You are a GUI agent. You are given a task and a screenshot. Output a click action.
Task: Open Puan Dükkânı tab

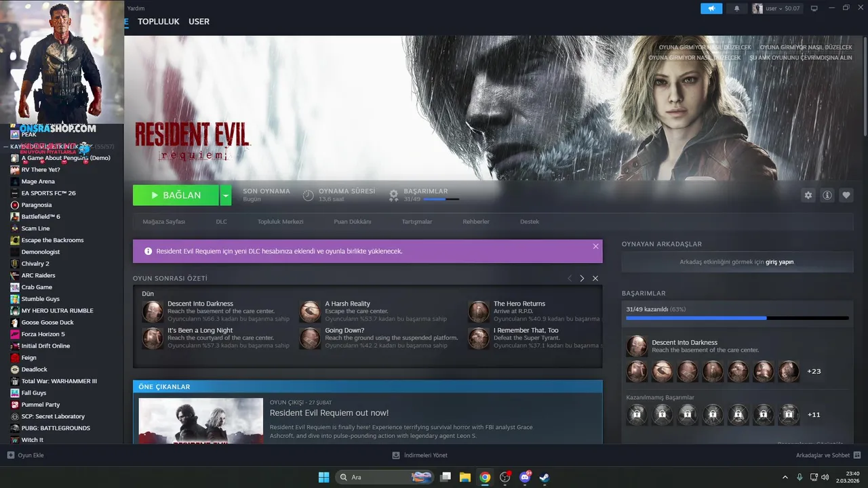[x=352, y=222]
